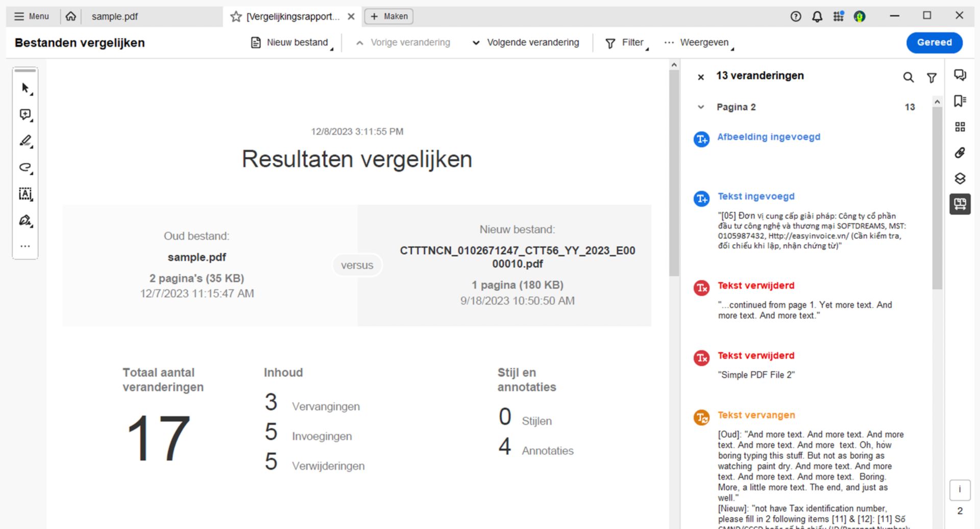The height and width of the screenshot is (529, 980).
Task: Switch to the sample.pdf tab
Action: 115,16
